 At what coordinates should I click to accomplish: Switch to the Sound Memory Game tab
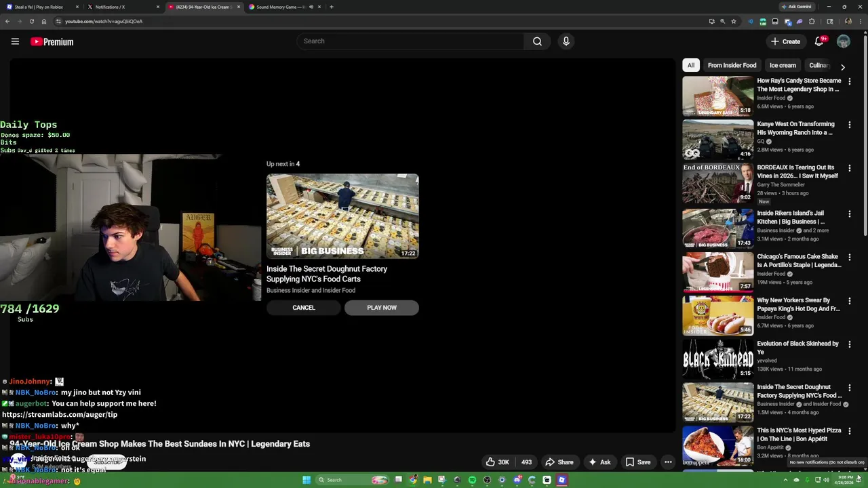pyautogui.click(x=283, y=7)
